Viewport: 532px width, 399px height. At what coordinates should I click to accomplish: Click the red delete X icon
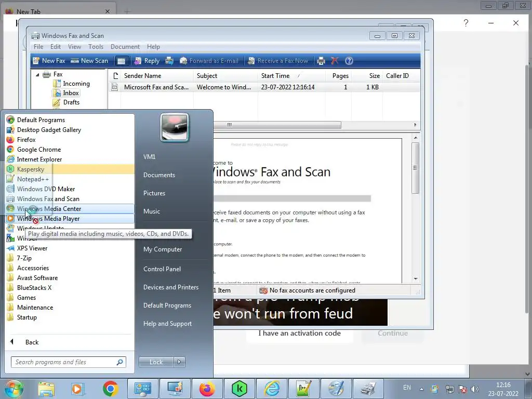[x=335, y=61]
